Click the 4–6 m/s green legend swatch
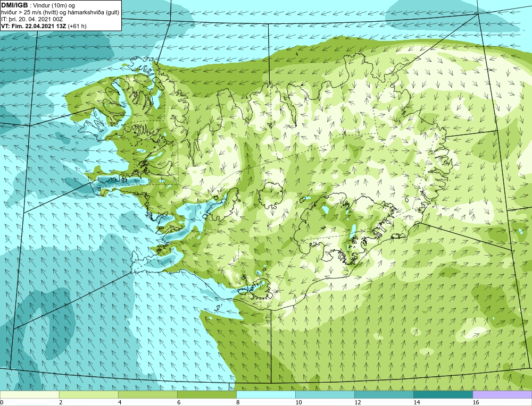The width and height of the screenshot is (532, 406). click(147, 394)
